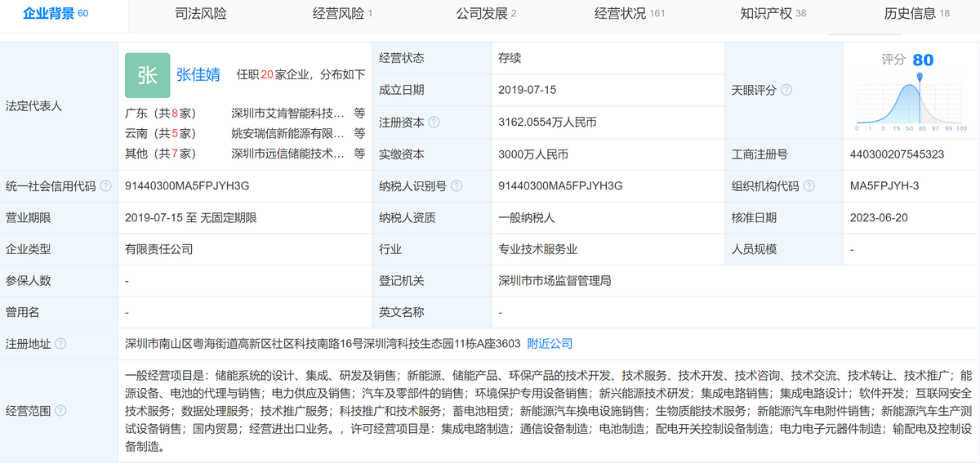Select paid-in capital 3000万人民币
Viewport: 980px width, 464px height.
coord(533,154)
